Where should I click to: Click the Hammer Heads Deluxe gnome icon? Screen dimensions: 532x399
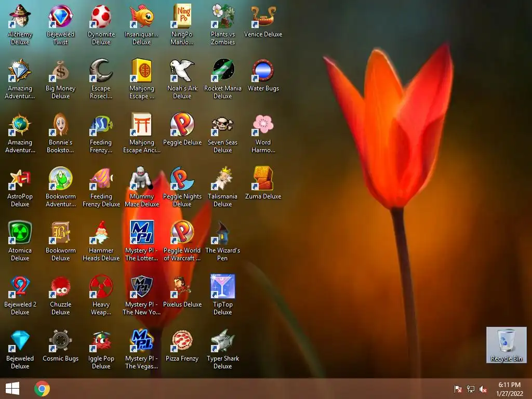click(x=101, y=232)
